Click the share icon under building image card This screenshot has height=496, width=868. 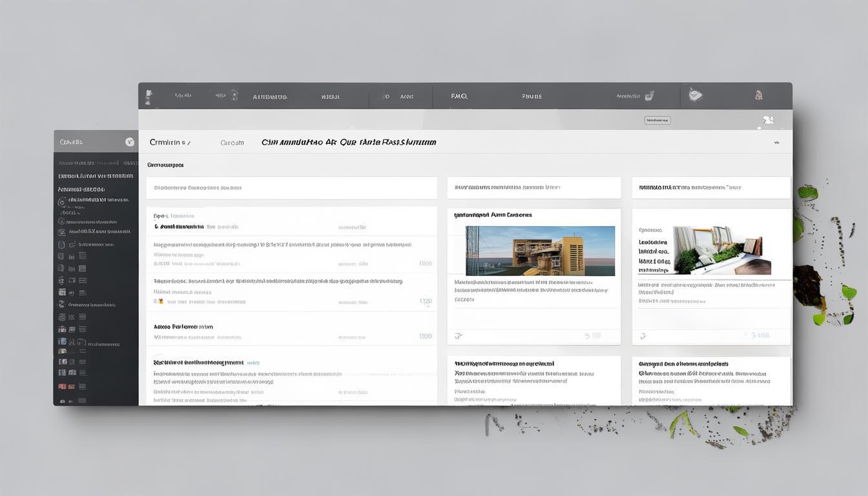[x=459, y=336]
